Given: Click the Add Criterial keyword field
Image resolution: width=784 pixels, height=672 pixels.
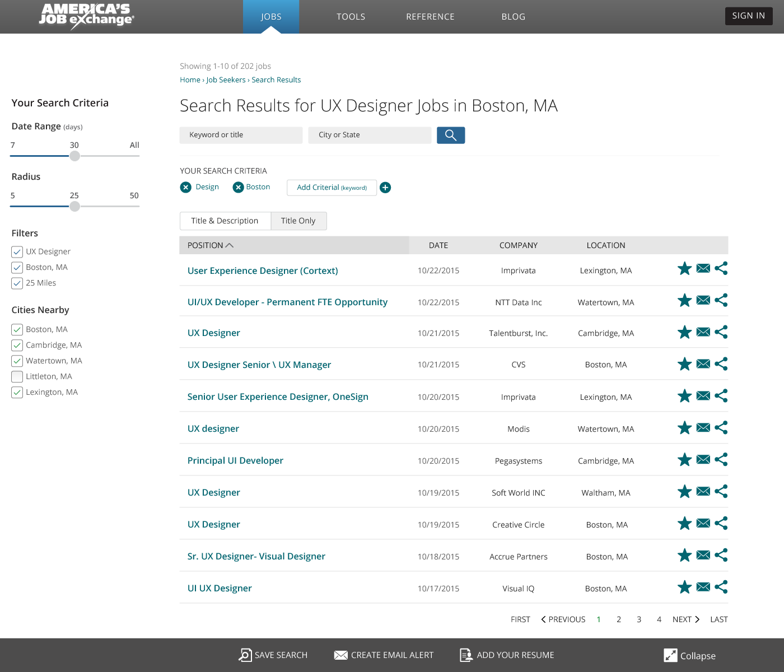Looking at the screenshot, I should click(x=332, y=188).
